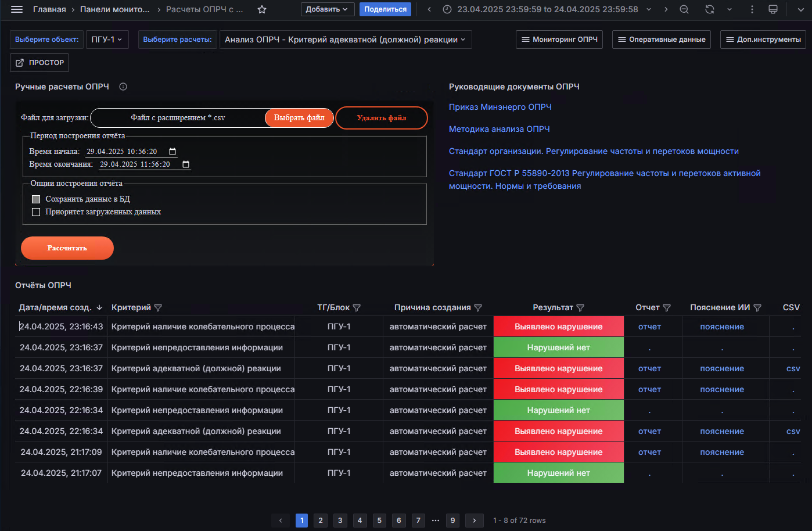This screenshot has width=812, height=531.
Task: Open the Анализ ОПРЧ calculation dropdown
Action: click(x=345, y=40)
